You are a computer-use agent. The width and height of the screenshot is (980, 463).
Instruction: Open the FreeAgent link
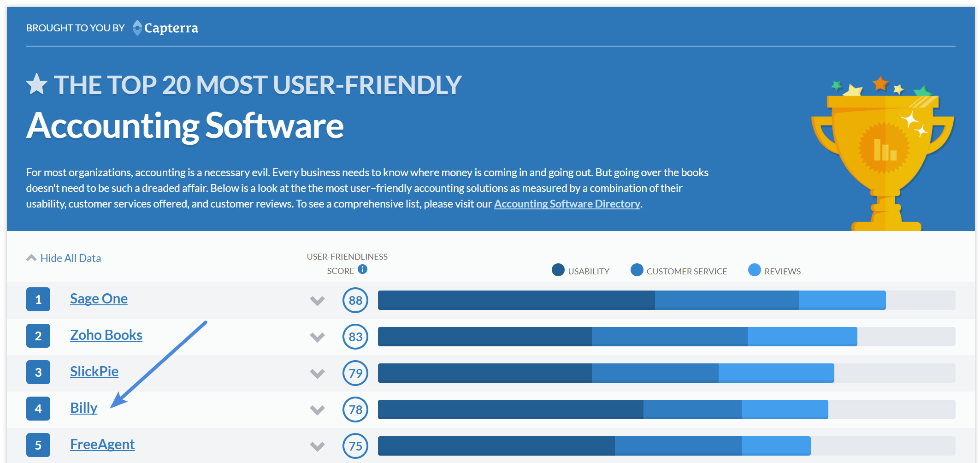point(102,445)
